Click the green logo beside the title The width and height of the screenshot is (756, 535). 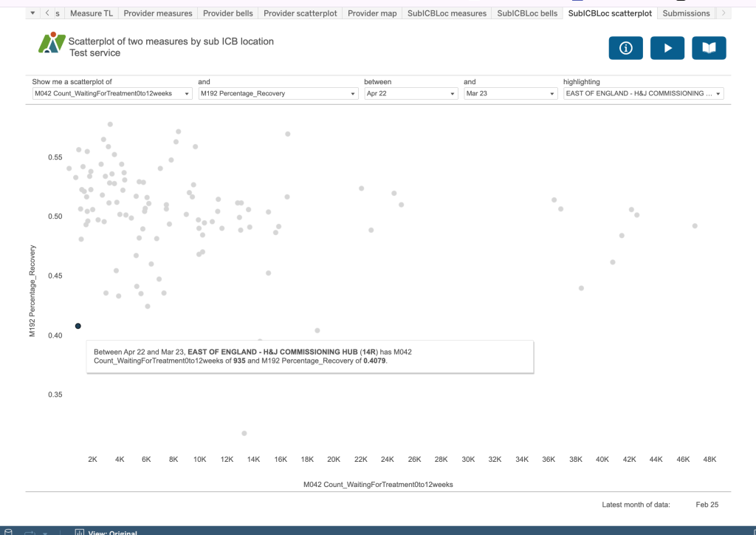(x=52, y=44)
